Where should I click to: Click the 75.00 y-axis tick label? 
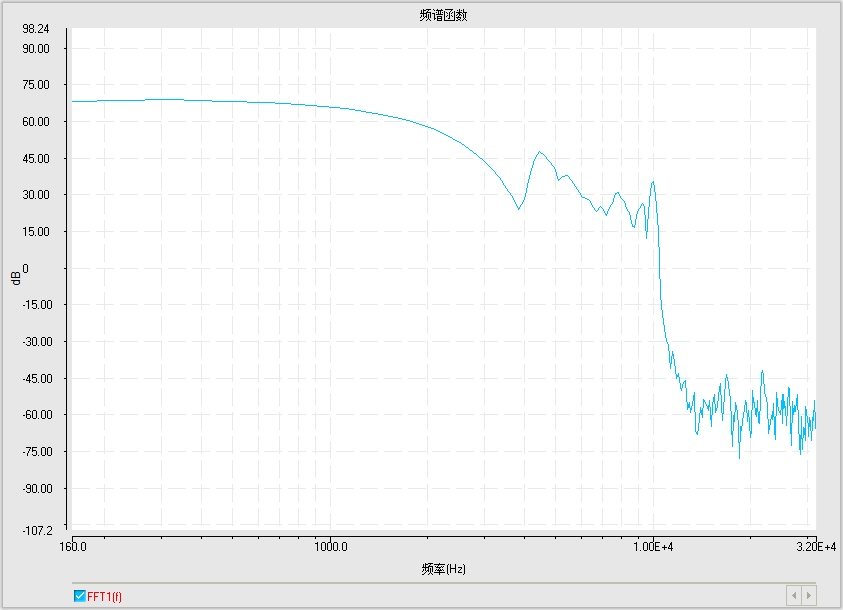(x=50, y=85)
